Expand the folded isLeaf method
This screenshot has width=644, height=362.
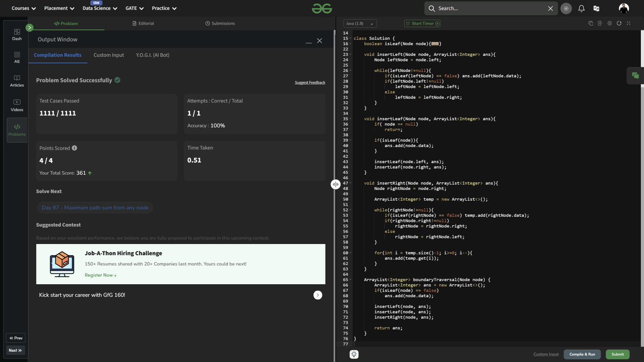(x=435, y=44)
